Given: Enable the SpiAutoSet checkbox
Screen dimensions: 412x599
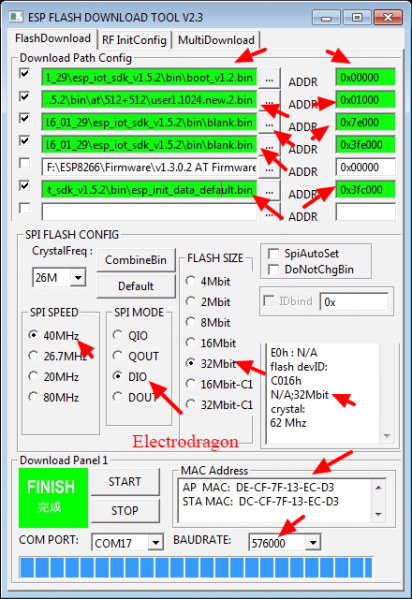Looking at the screenshot, I should click(273, 254).
